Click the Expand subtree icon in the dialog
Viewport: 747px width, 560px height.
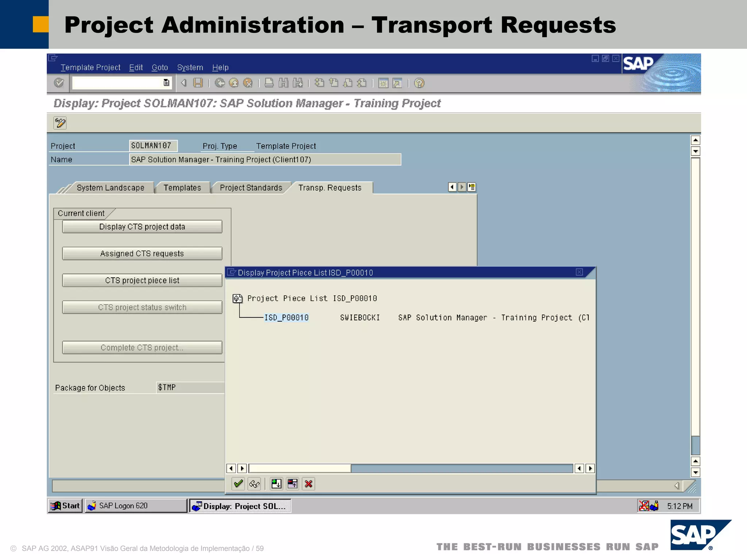click(276, 484)
